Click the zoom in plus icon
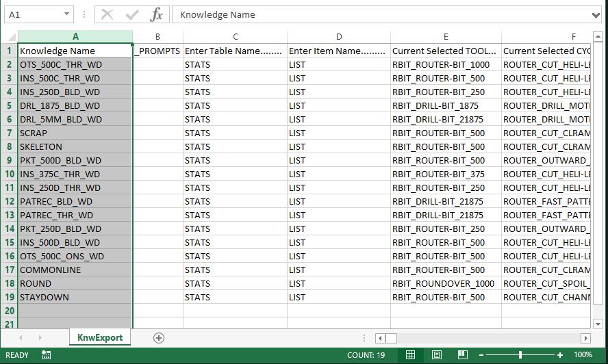Screen dimensions: 608x364 click(560, 355)
